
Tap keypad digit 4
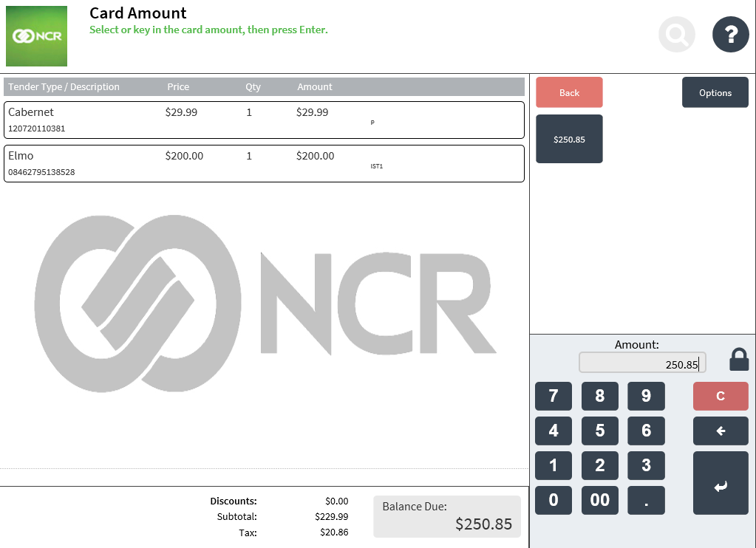click(554, 431)
